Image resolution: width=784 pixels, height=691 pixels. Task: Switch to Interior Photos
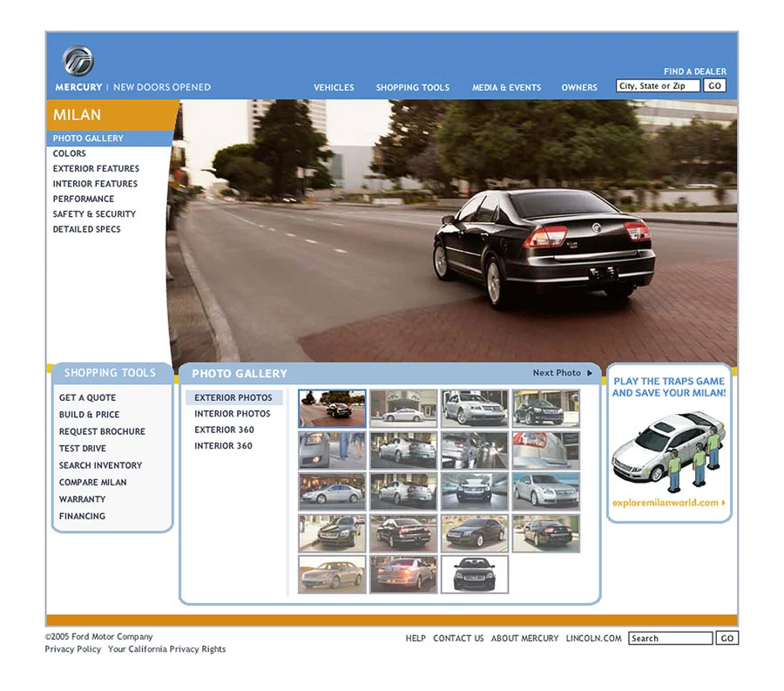click(233, 414)
